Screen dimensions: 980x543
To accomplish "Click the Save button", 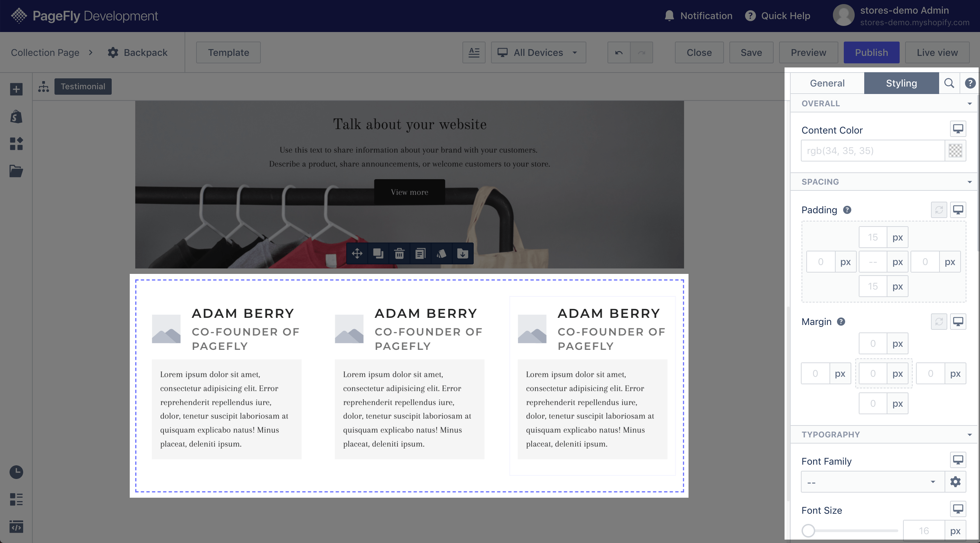I will (751, 52).
